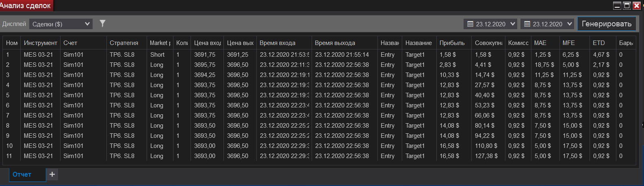This screenshot has height=186, width=644.
Task: Sort by the MFE column header
Action: 568,43
